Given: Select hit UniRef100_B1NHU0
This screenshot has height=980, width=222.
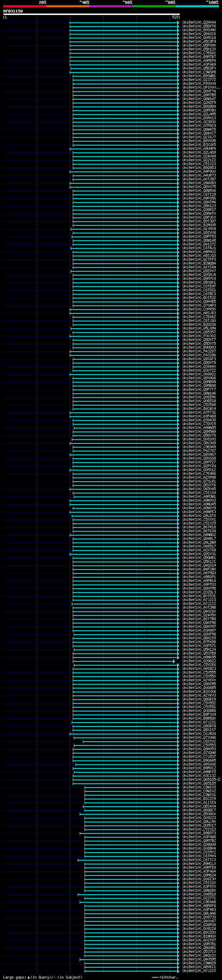Looking at the screenshot, I should (x=199, y=936).
